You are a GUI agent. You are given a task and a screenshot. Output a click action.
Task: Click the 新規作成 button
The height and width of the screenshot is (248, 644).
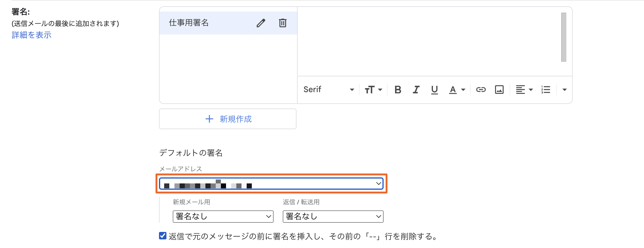pyautogui.click(x=228, y=119)
